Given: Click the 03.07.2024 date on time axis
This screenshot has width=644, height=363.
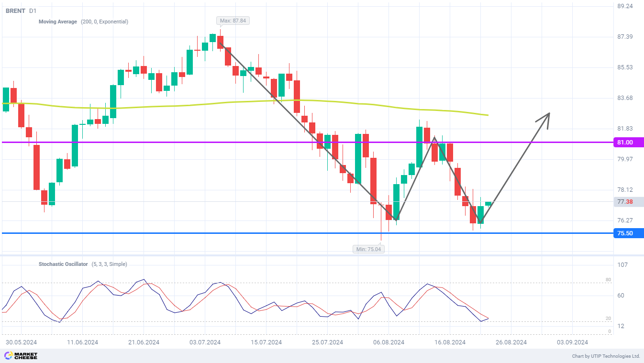Looking at the screenshot, I should tap(205, 342).
